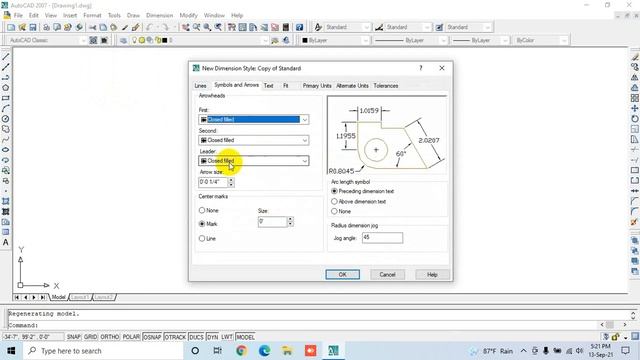
Task: Select the Arc draw tool
Action: [6, 109]
